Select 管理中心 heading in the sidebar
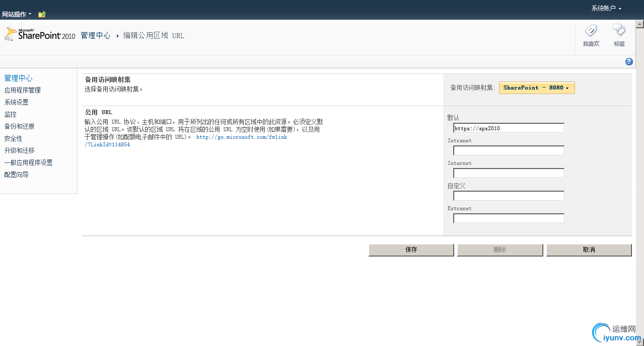 point(18,78)
